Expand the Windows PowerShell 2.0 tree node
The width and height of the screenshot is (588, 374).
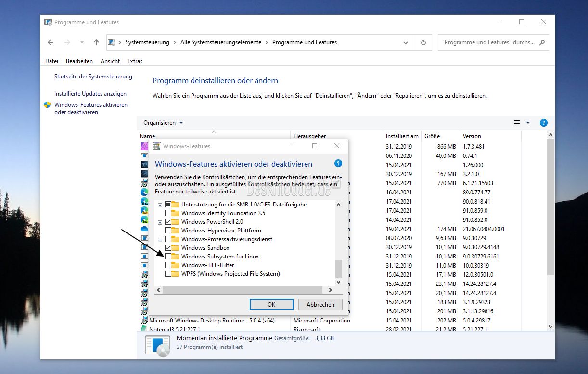[160, 222]
